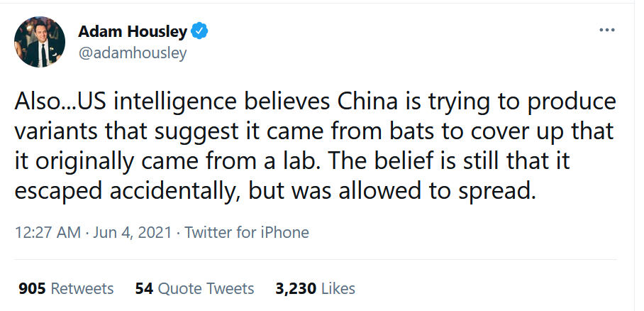This screenshot has height=311, width=644.
Task: Click the 905 retweet count number
Action: pyautogui.click(x=32, y=288)
